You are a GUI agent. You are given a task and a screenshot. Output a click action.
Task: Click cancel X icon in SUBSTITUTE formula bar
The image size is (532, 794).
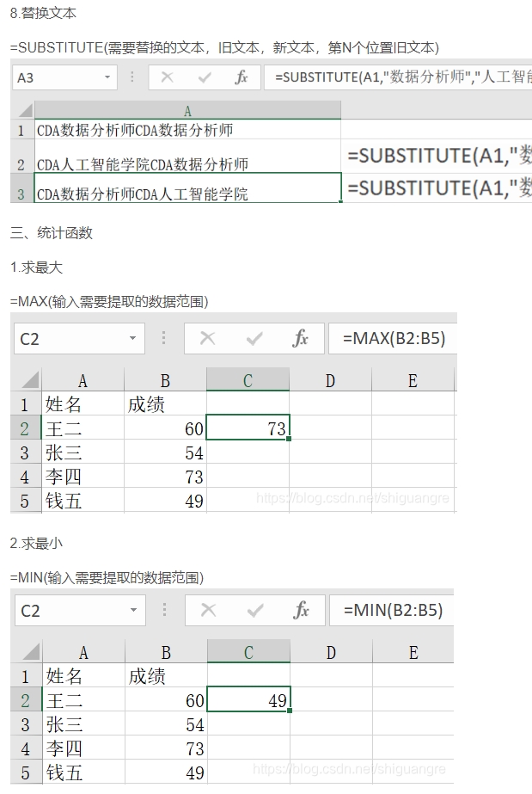[167, 77]
